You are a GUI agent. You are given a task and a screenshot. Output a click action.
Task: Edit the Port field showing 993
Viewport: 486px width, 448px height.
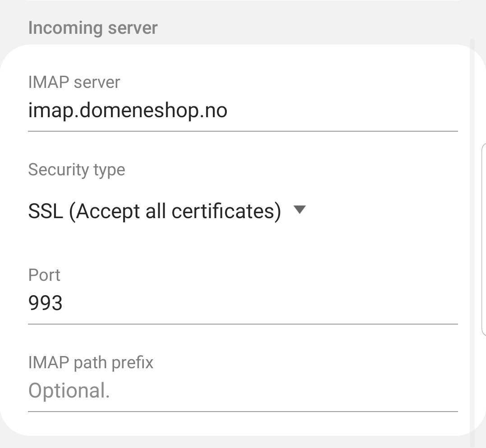pos(243,303)
